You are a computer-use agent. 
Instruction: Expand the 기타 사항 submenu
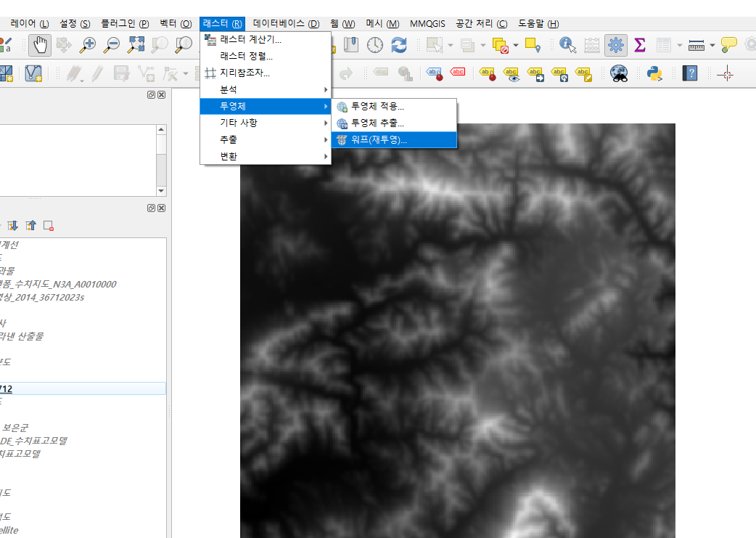coord(266,123)
